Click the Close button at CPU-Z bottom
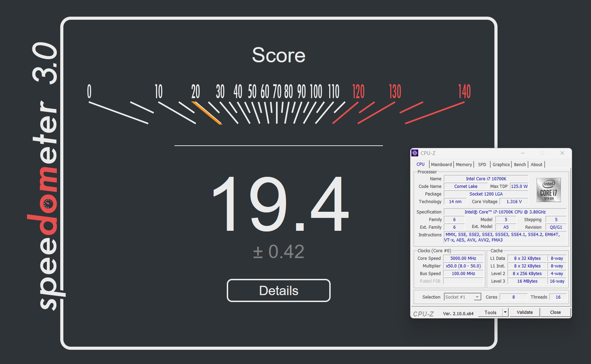Screen dimensions: 591x364 [x=555, y=312]
